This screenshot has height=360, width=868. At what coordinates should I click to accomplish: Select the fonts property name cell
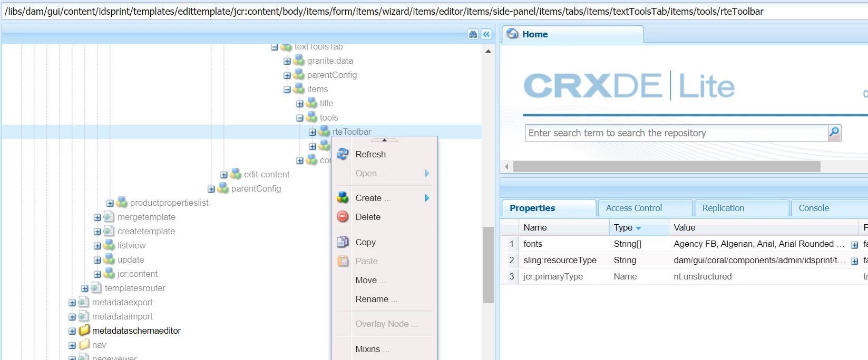[564, 244]
